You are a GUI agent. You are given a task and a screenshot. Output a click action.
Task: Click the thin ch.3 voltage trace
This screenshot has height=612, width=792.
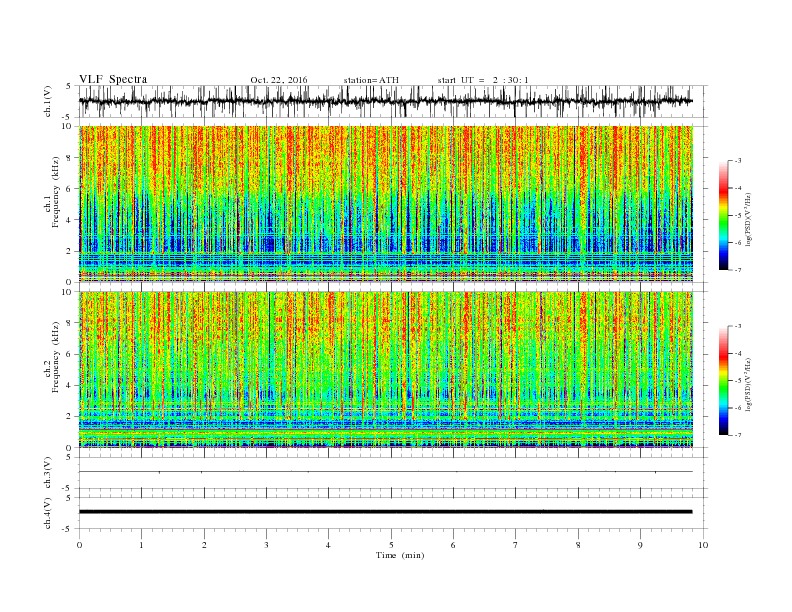click(x=385, y=472)
